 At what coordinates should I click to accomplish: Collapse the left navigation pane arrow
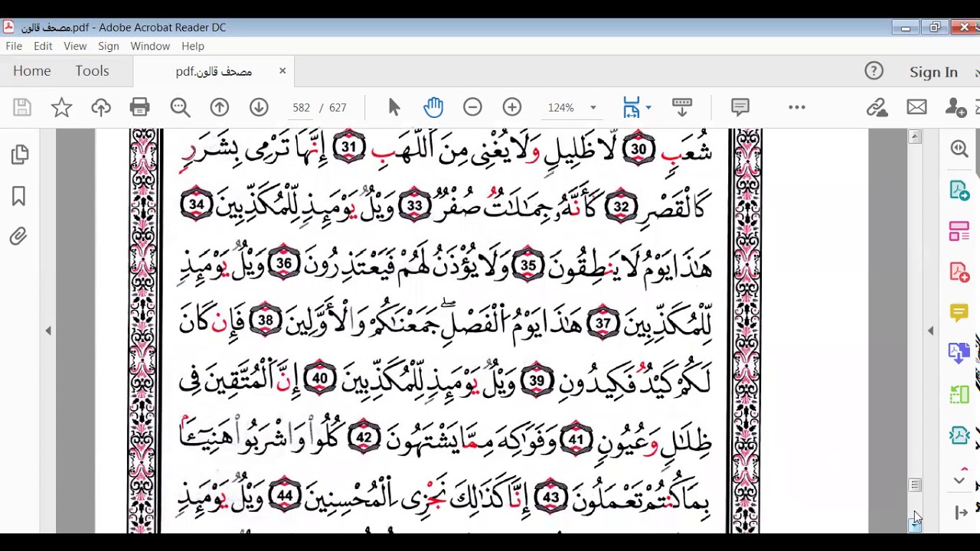[48, 331]
